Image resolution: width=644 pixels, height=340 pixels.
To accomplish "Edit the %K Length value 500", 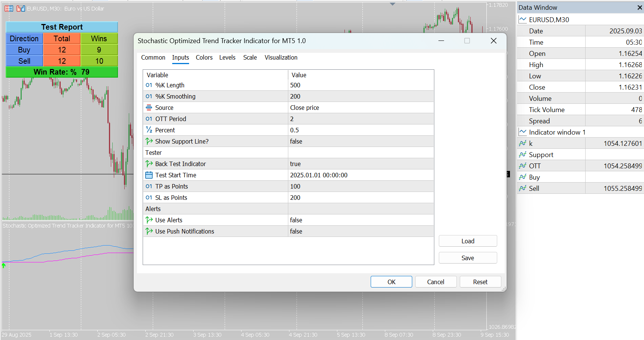I will click(361, 85).
